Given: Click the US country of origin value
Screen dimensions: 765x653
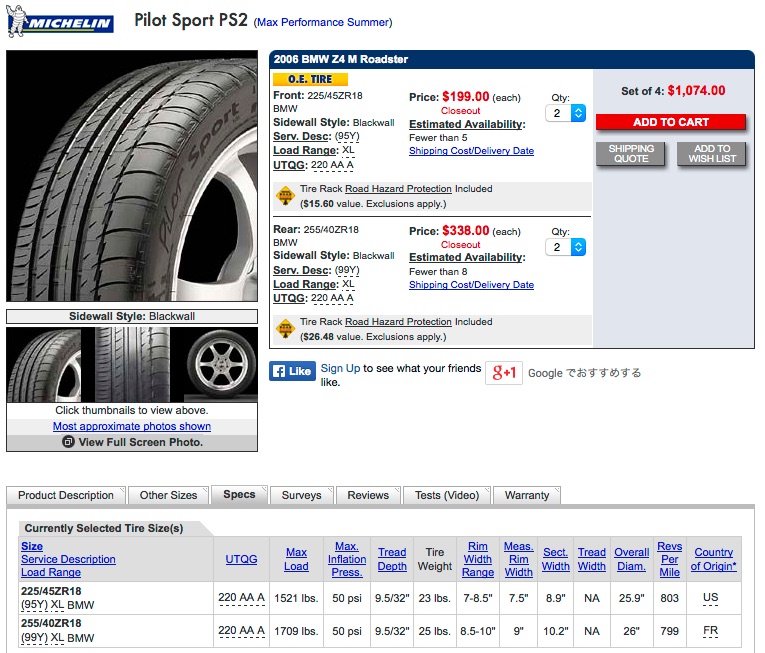Looking at the screenshot, I should pos(710,597).
